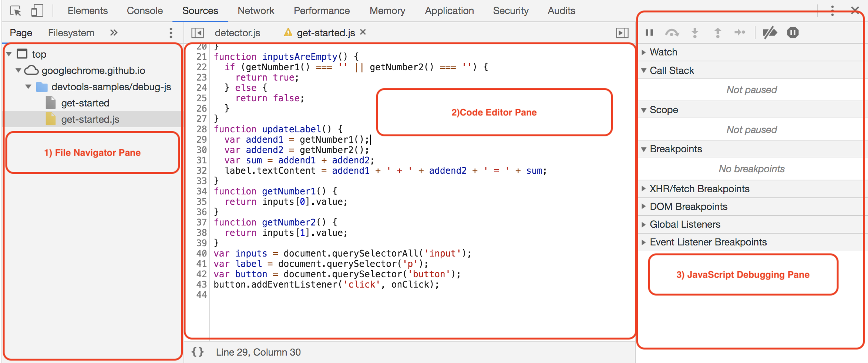Toggle pause on exceptions

coord(793,33)
